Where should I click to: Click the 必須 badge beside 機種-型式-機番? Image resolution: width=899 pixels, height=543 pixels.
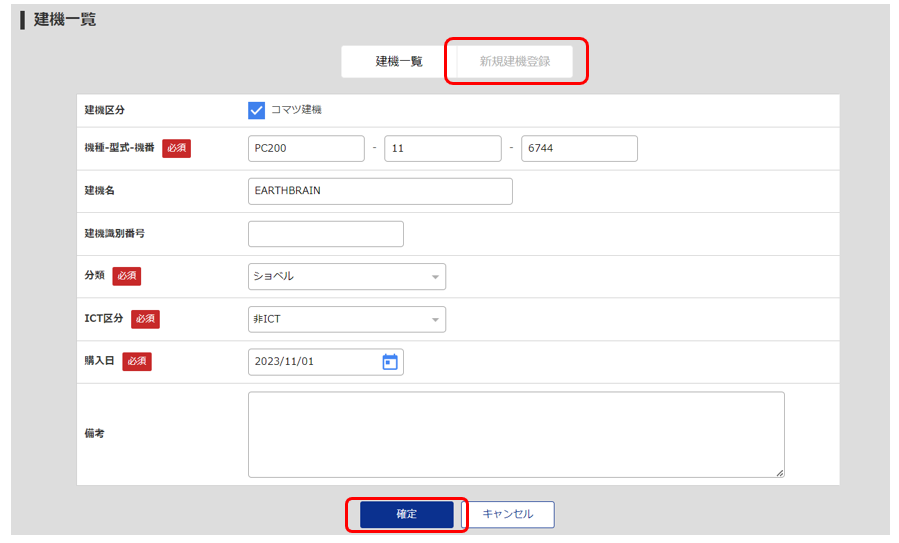point(177,148)
